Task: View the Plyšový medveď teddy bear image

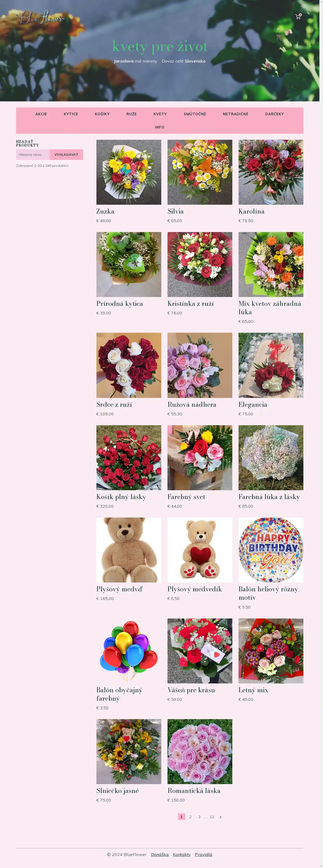Action: [x=128, y=550]
